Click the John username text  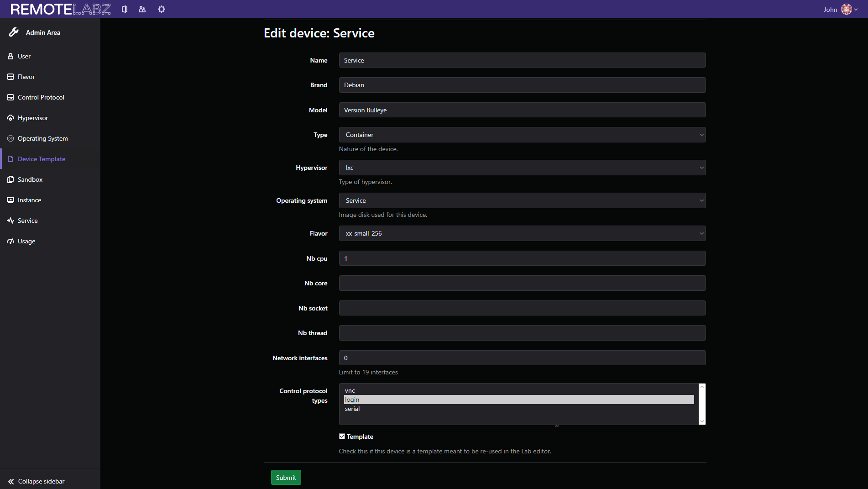click(830, 10)
